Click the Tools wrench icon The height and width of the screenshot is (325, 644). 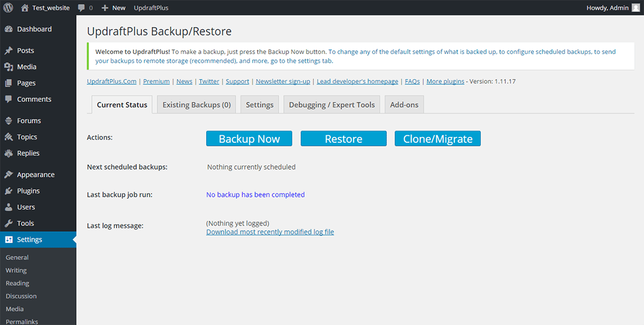[9, 224]
